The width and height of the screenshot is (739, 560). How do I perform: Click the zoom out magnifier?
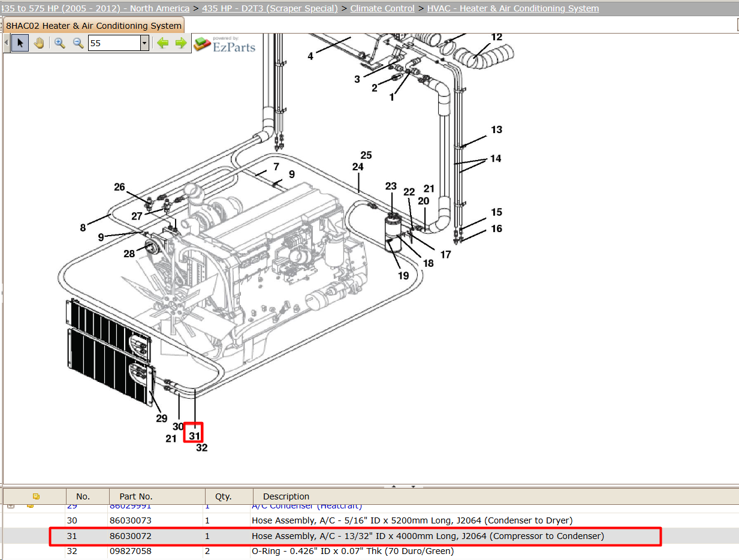click(x=78, y=43)
